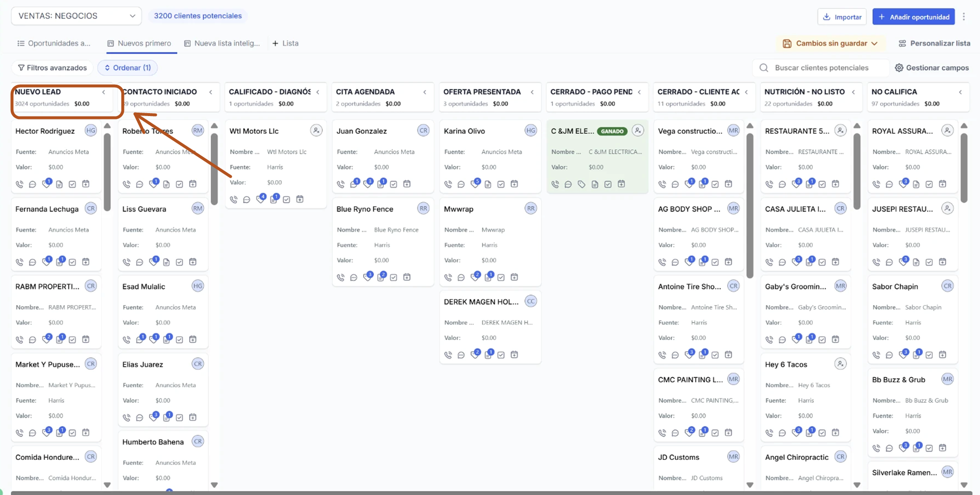This screenshot has width=980, height=495.
Task: Open Gestionar campos settings
Action: coord(931,68)
